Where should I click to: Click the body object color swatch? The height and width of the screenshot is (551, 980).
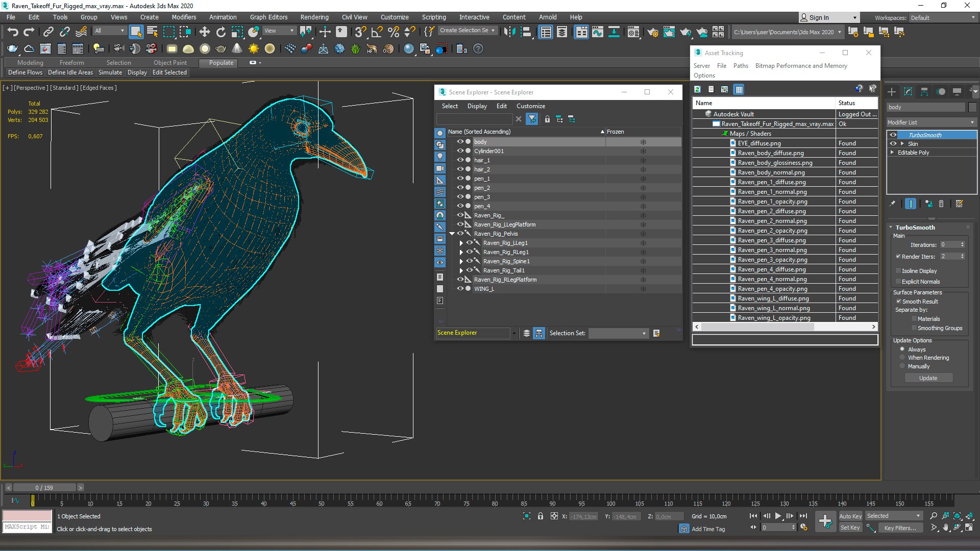click(x=972, y=107)
